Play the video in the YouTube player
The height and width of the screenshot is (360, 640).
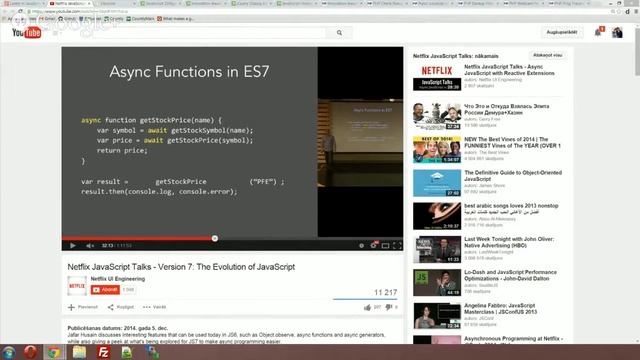click(73, 245)
